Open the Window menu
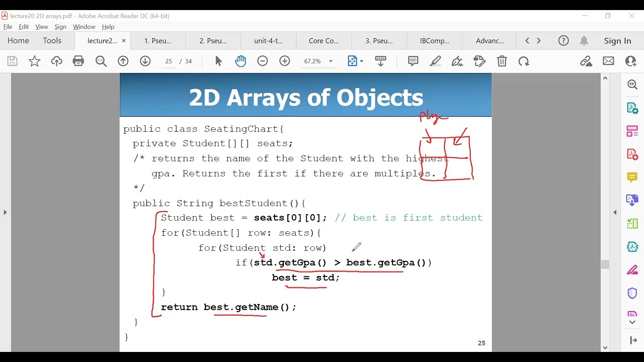Viewport: 644px width, 362px height. (84, 27)
